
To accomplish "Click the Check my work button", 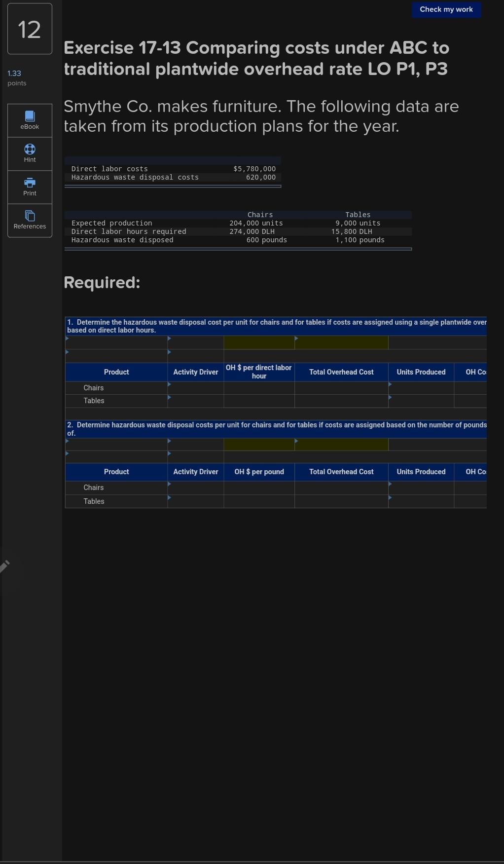I will coord(446,9).
